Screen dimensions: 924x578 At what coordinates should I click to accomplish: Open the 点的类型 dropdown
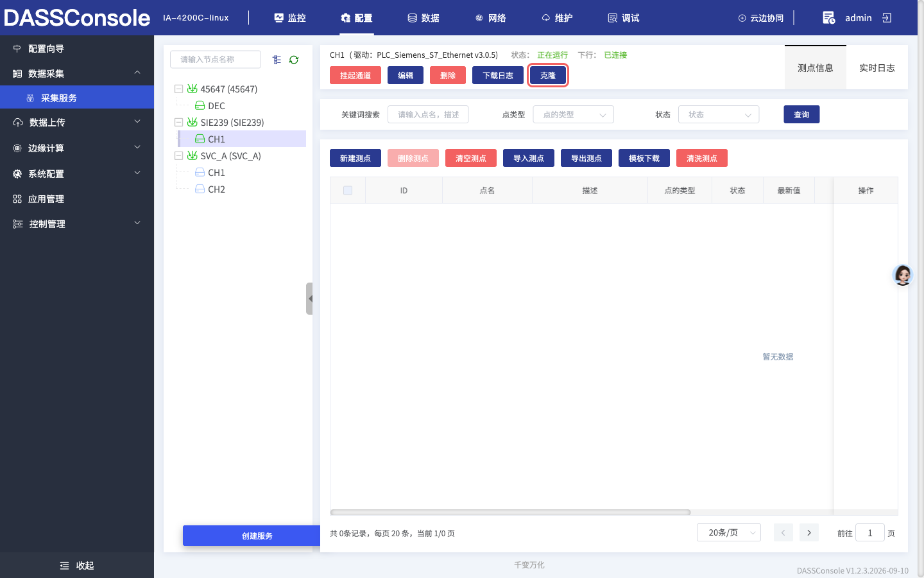[x=573, y=114]
